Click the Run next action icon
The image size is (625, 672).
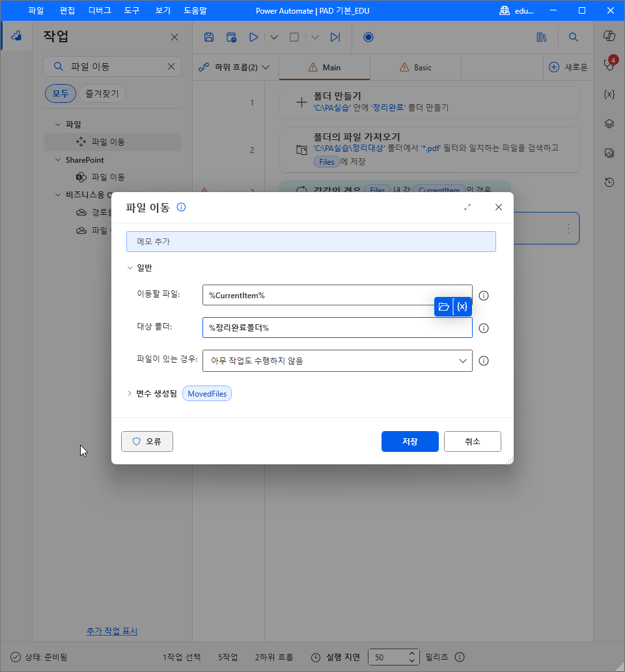pyautogui.click(x=335, y=37)
